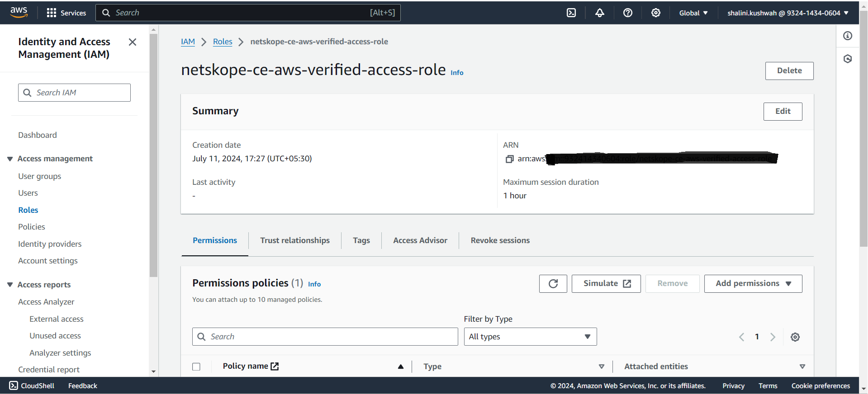Collapse the Access management section

click(x=10, y=159)
